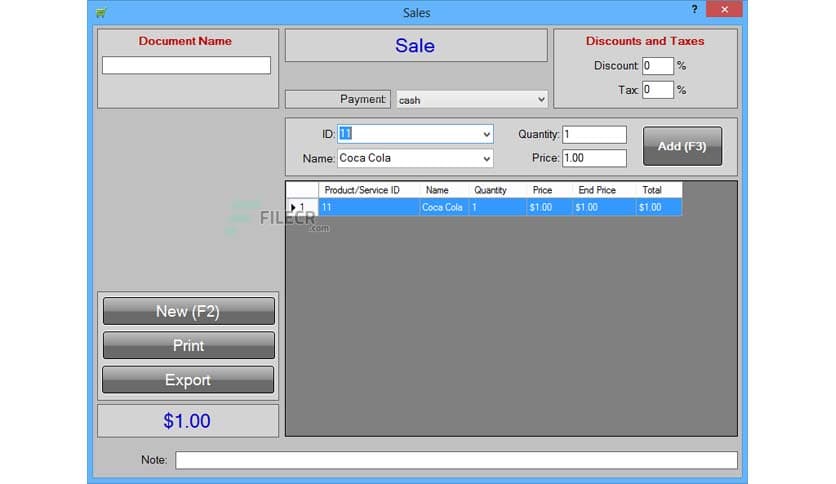The width and height of the screenshot is (836, 484).
Task: Open the Payment cash dropdown
Action: [471, 100]
